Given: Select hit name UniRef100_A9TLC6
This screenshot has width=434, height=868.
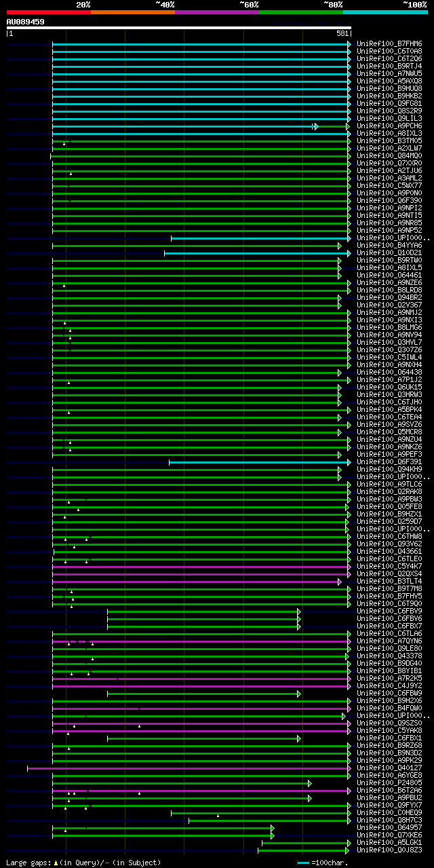Looking at the screenshot, I should click(389, 484).
